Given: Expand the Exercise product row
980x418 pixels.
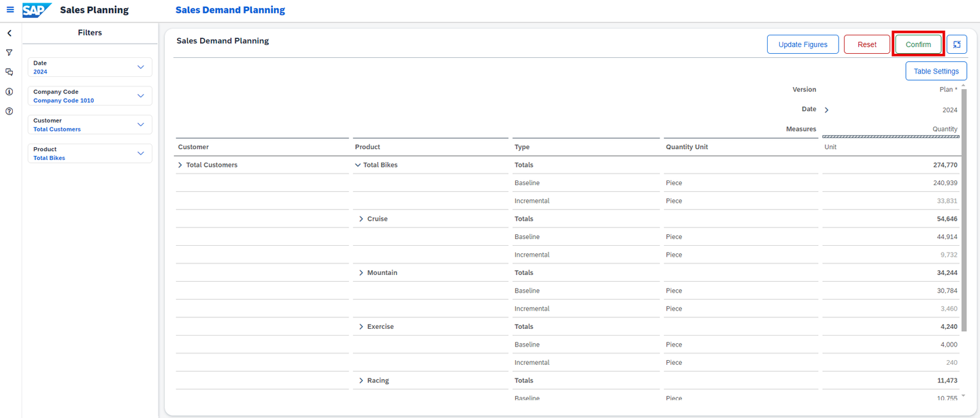Looking at the screenshot, I should pyautogui.click(x=361, y=326).
